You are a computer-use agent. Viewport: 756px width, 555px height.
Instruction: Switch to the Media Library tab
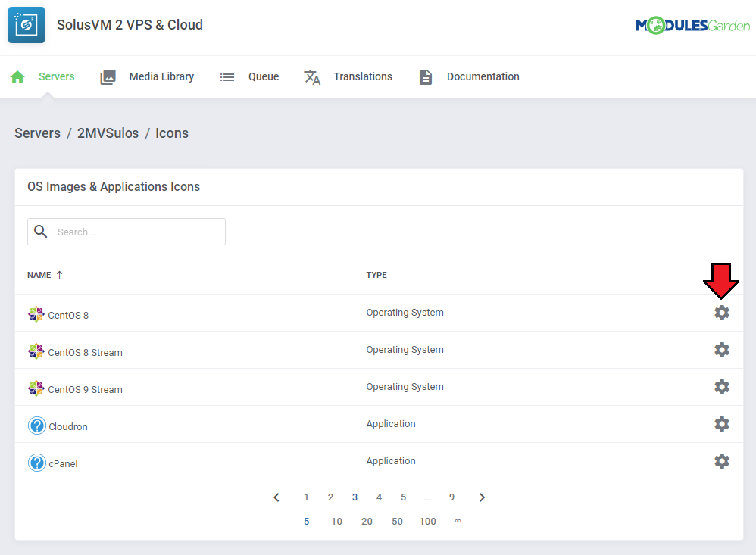pyautogui.click(x=161, y=76)
